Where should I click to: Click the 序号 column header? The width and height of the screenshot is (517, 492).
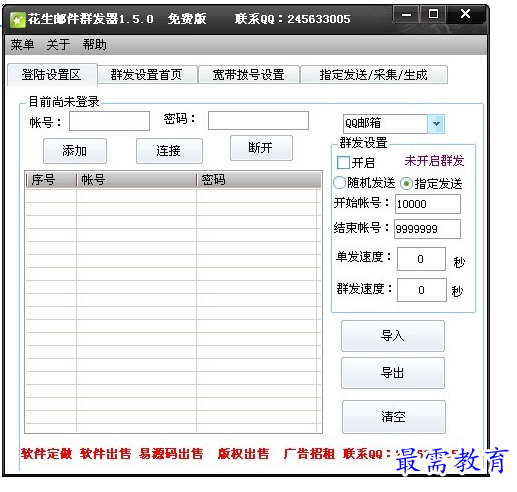pyautogui.click(x=51, y=180)
